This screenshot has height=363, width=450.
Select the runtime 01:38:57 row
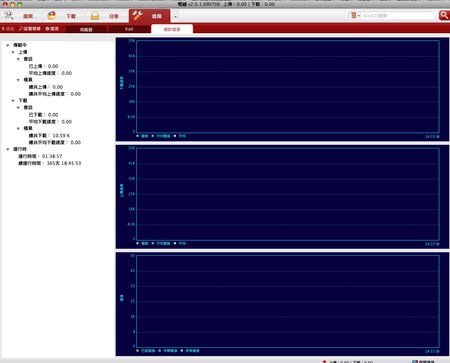click(x=40, y=156)
